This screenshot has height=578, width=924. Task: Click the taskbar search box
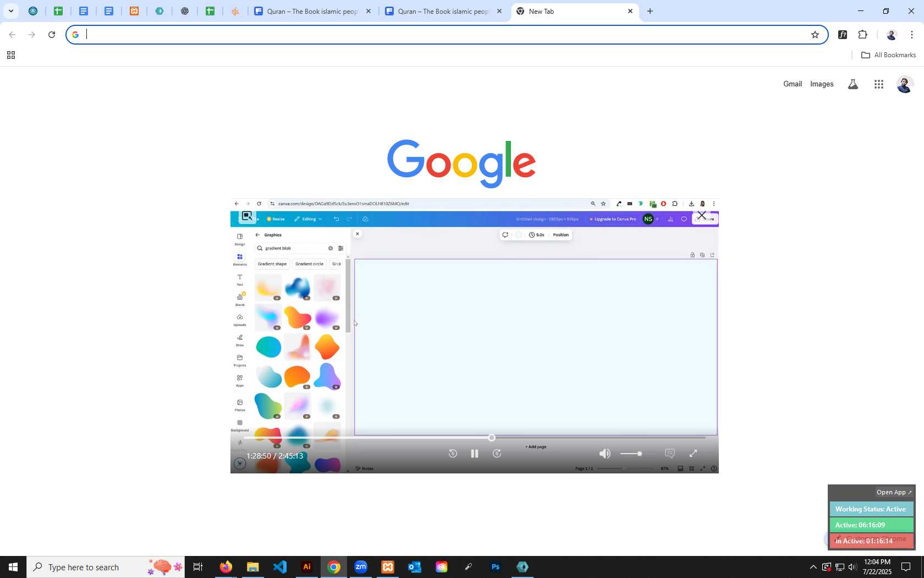click(x=106, y=567)
